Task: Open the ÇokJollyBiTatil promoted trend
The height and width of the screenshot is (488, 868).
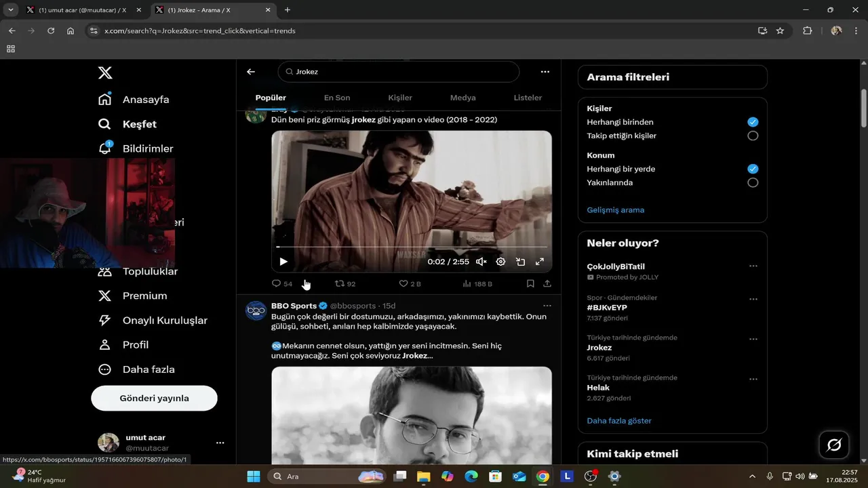Action: (x=616, y=266)
